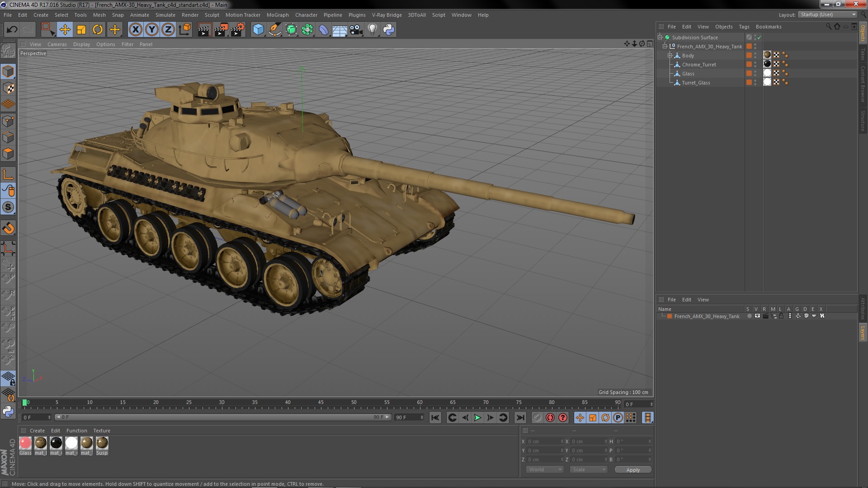Open the Layers side tab
This screenshot has width=868, height=488.
[863, 333]
